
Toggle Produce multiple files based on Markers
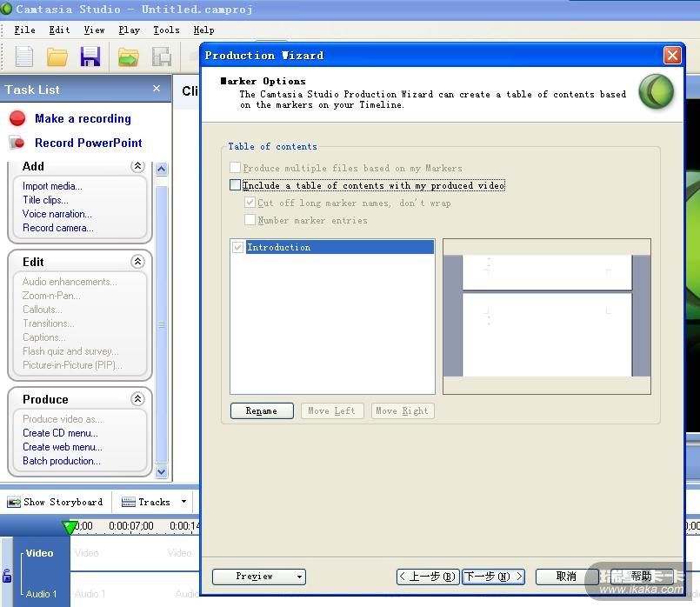click(x=235, y=167)
